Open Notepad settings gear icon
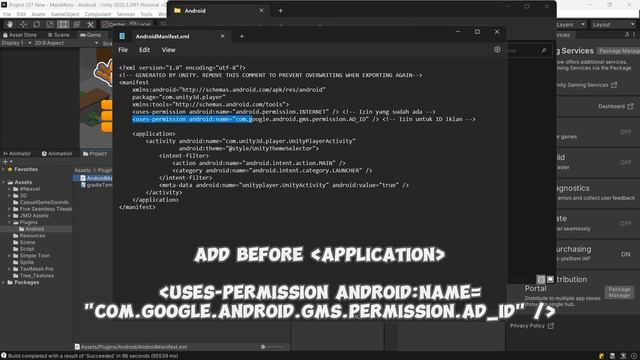The image size is (640, 360). pos(497,49)
